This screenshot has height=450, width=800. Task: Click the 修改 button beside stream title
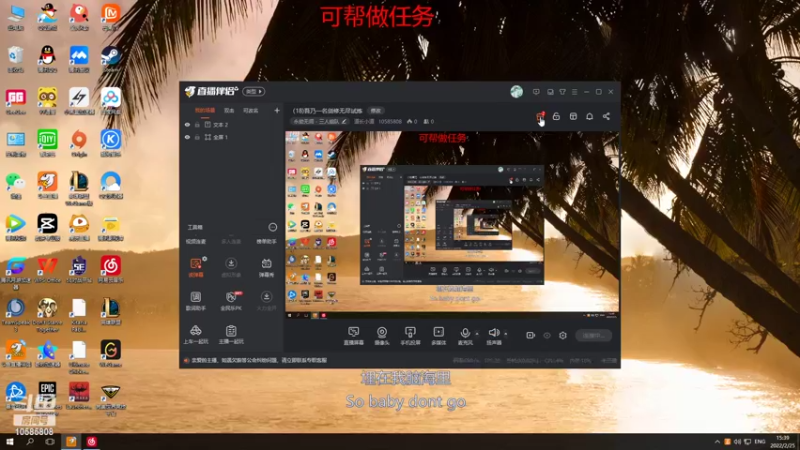click(376, 111)
